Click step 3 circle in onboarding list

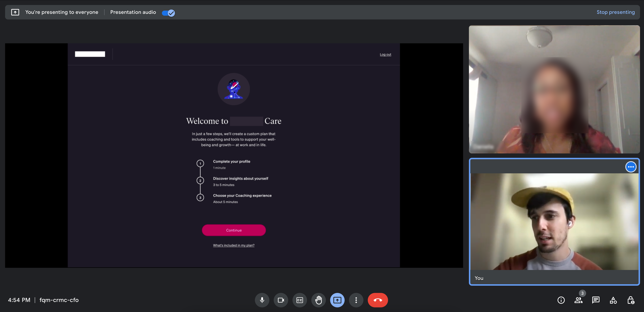tap(200, 198)
